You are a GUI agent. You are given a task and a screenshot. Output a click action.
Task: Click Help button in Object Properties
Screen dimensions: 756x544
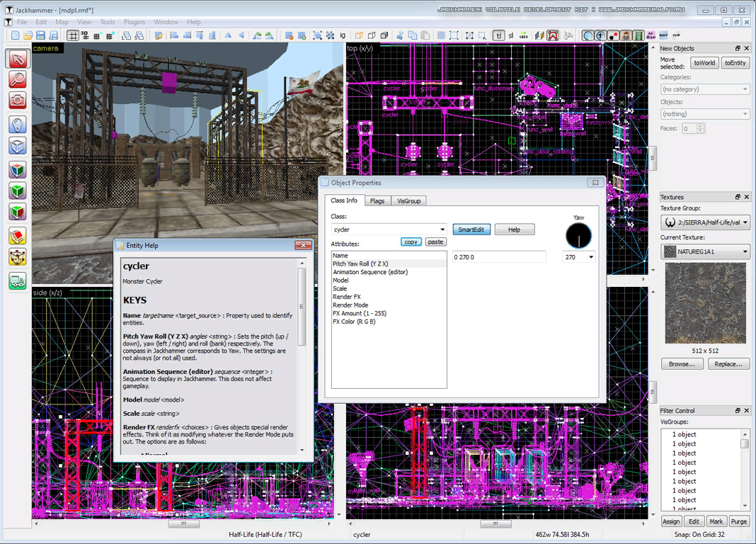515,229
